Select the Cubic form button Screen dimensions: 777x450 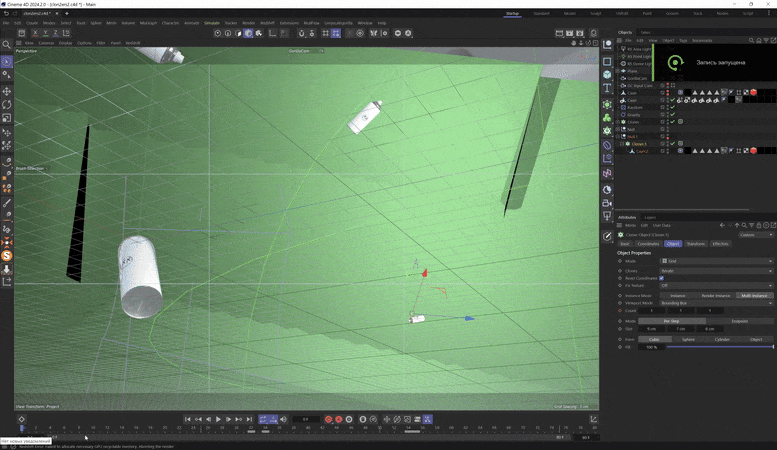(654, 339)
